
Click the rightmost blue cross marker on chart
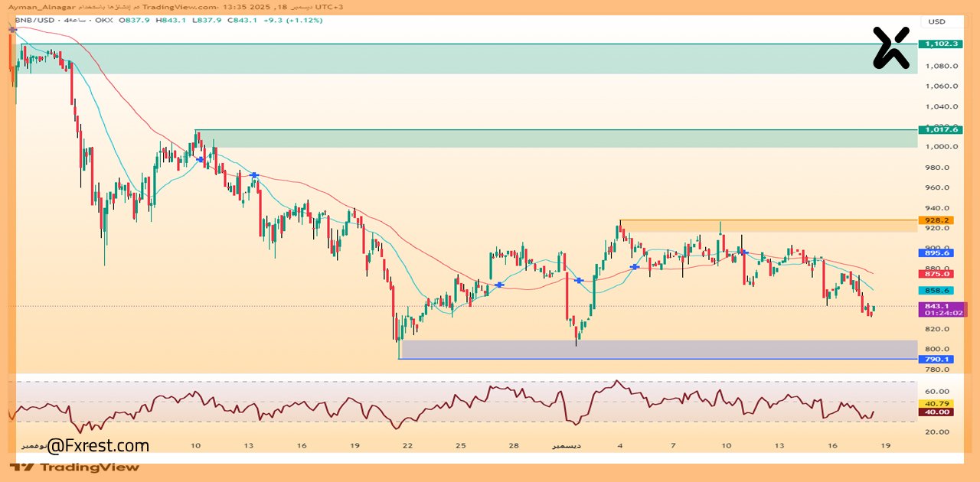tap(743, 252)
